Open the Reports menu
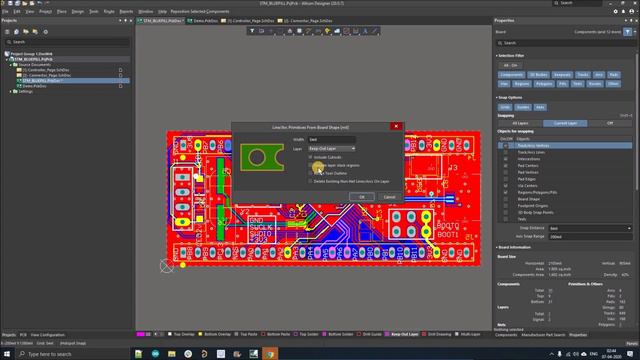Image resolution: width=640 pixels, height=360 pixels. point(126,11)
